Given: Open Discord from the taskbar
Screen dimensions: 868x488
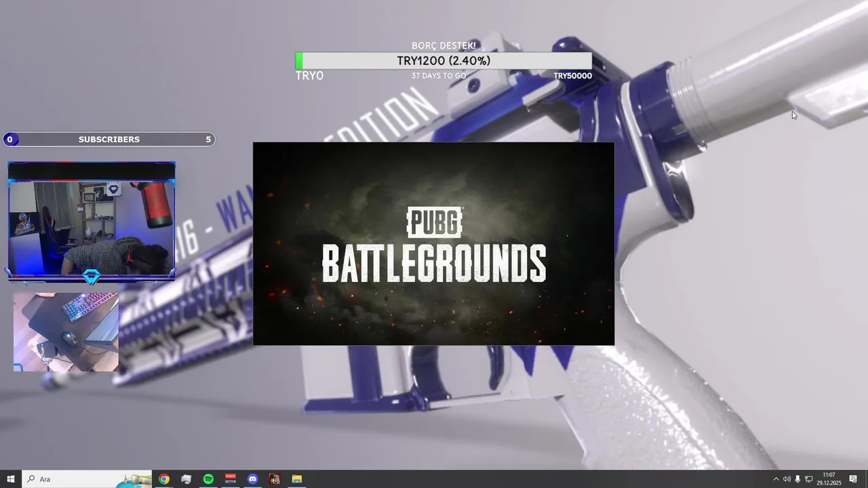Looking at the screenshot, I should pos(253,479).
